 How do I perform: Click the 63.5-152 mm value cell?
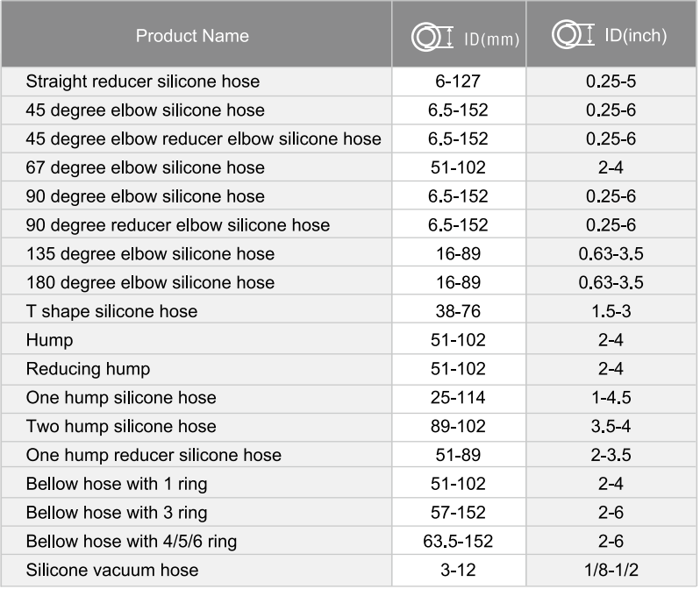[459, 542]
